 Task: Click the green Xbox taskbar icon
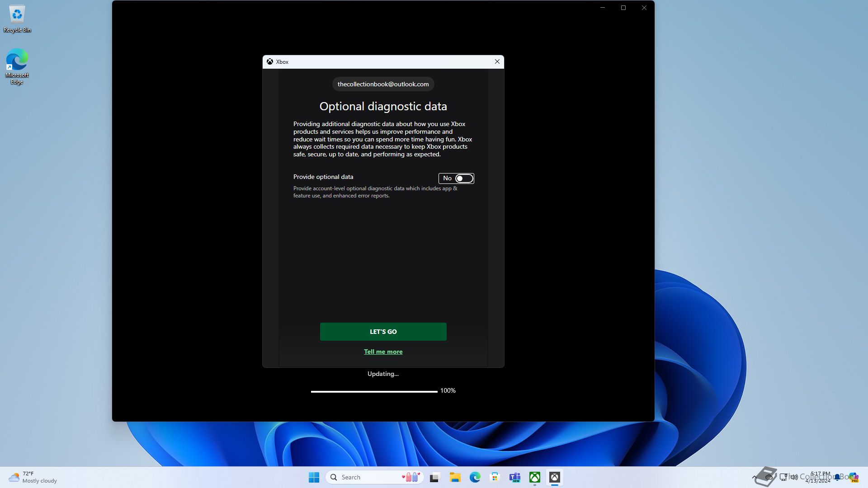coord(535,477)
